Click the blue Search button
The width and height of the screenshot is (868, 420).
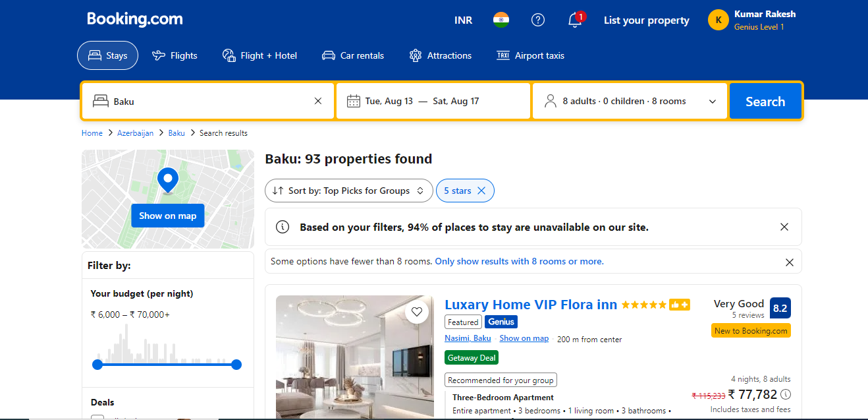765,101
